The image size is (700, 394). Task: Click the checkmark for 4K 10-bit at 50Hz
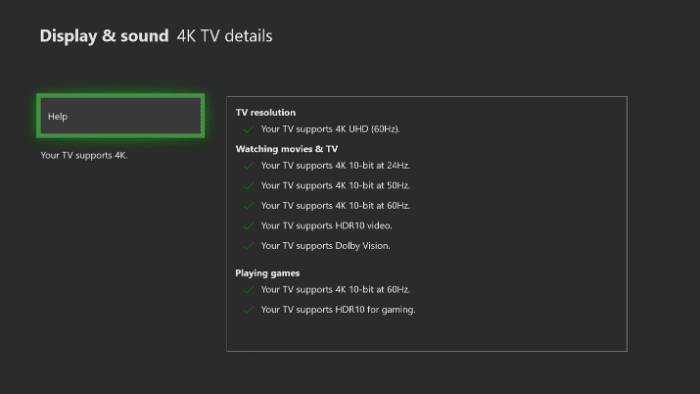(x=249, y=186)
